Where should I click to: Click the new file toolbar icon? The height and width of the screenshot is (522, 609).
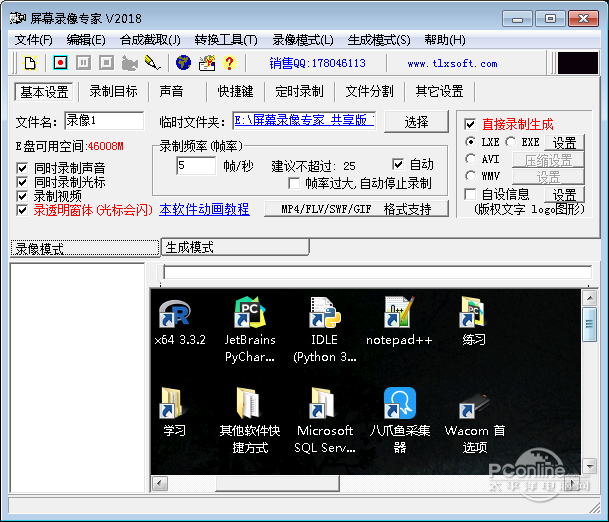(30, 63)
